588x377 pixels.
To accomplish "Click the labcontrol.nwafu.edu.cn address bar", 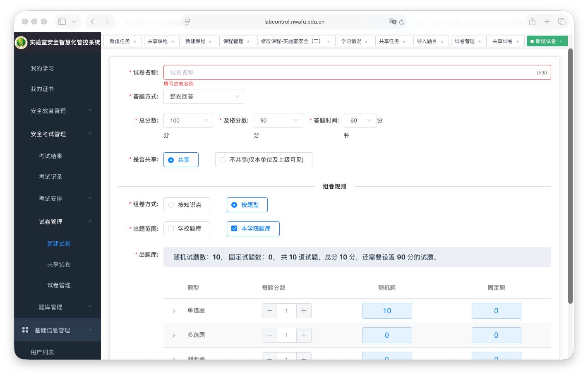I will [x=294, y=22].
